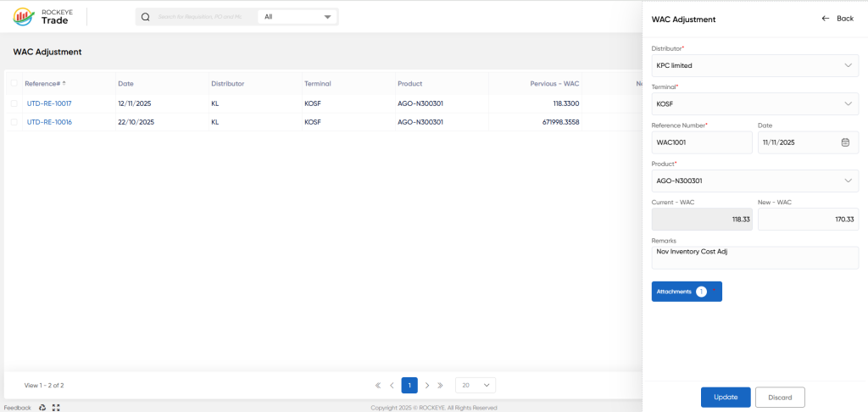Click the Pervious - WAC column header

pos(554,84)
